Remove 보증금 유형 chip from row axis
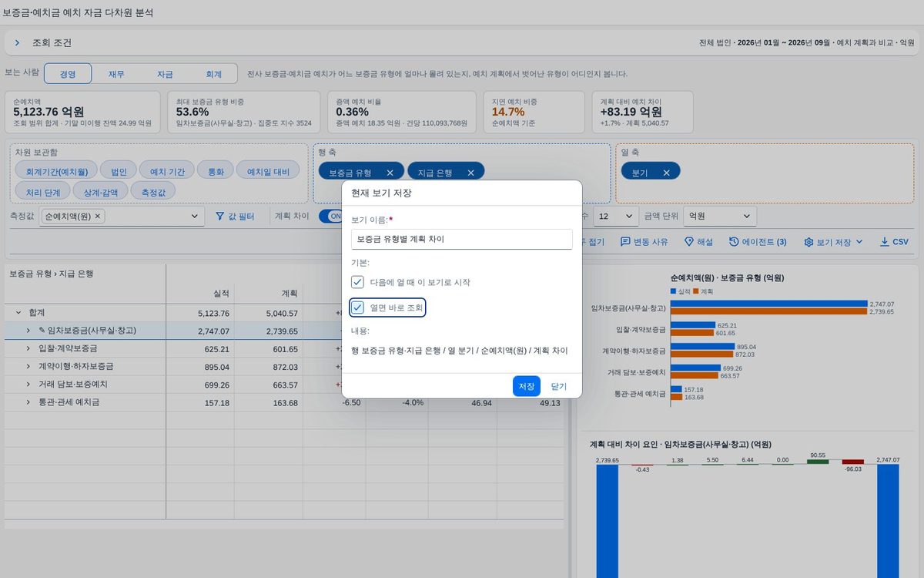Viewport: 924px width, 578px height. [x=390, y=173]
